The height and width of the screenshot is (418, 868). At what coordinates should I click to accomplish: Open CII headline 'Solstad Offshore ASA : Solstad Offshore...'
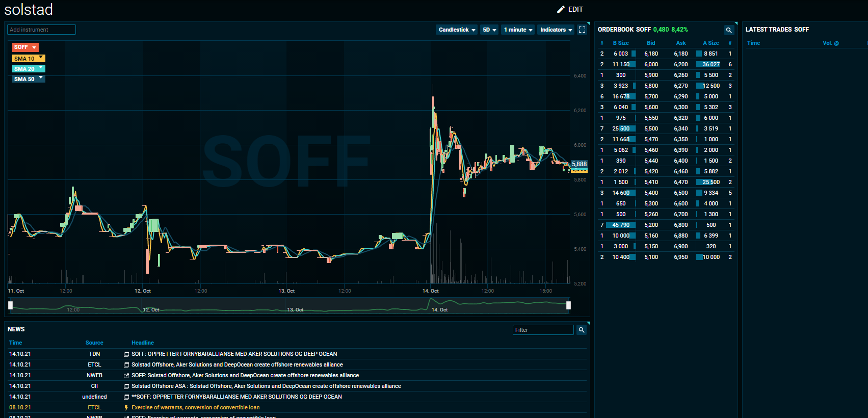266,386
